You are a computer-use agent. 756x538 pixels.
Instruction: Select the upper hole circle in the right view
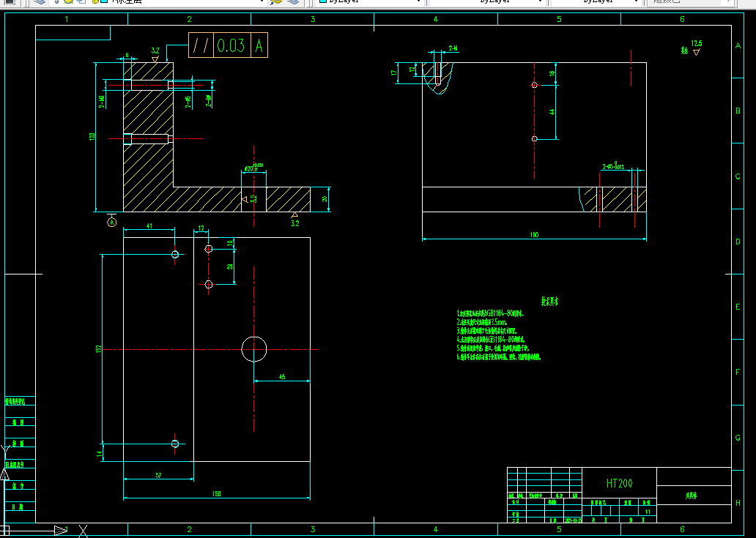534,85
